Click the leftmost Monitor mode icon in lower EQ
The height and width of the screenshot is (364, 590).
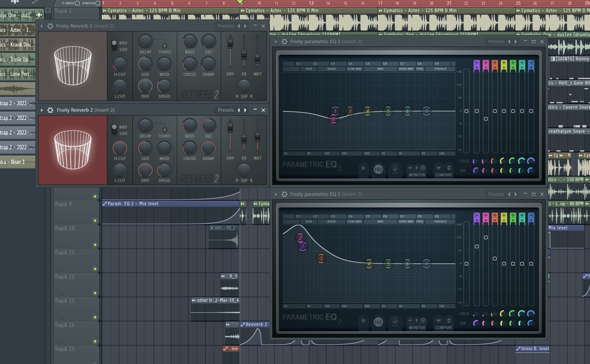pos(411,320)
